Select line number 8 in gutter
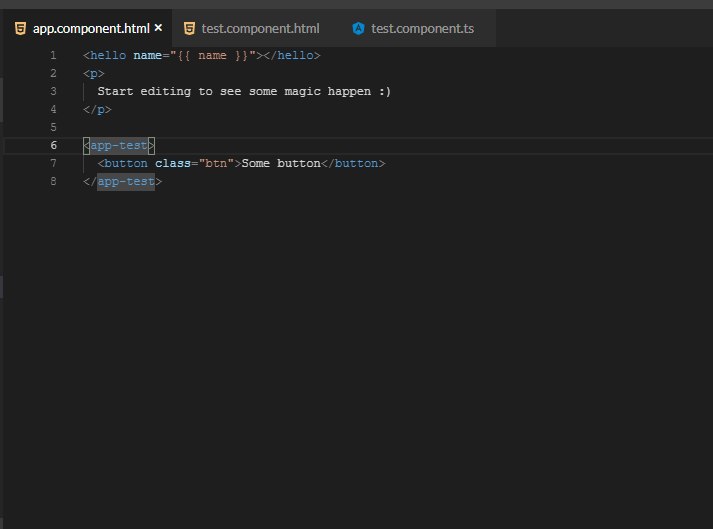713x529 pixels. coord(53,181)
